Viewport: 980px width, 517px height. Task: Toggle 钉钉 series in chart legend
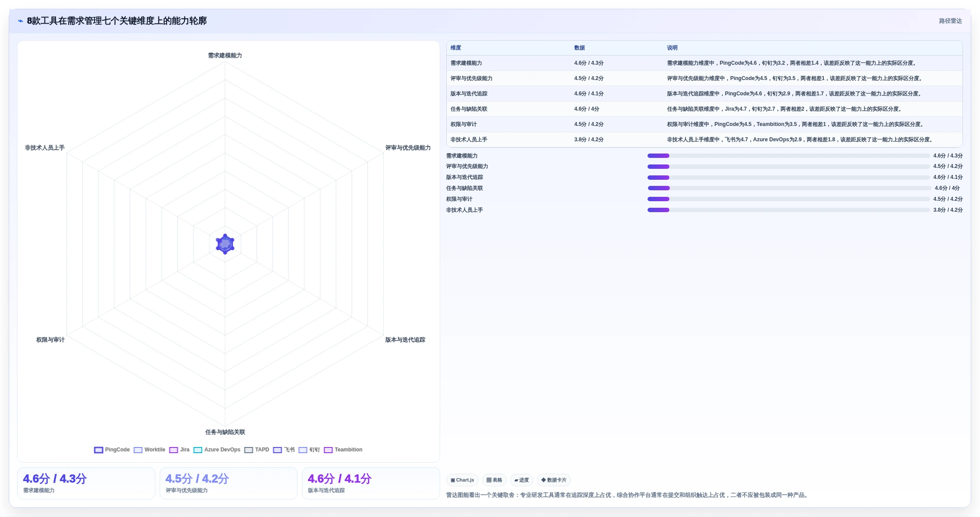pos(309,450)
